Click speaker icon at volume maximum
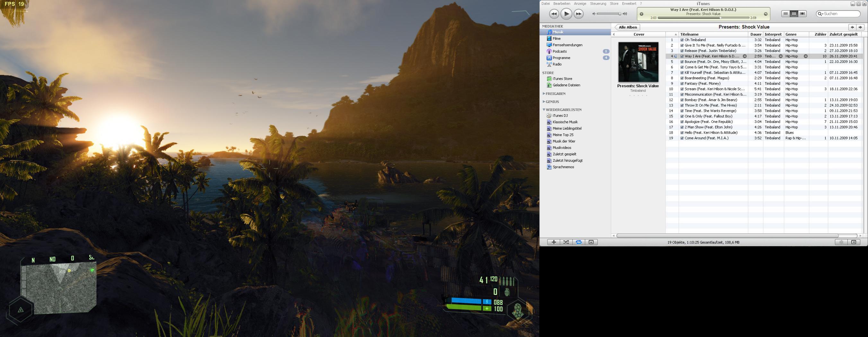The height and width of the screenshot is (337, 868). click(625, 14)
